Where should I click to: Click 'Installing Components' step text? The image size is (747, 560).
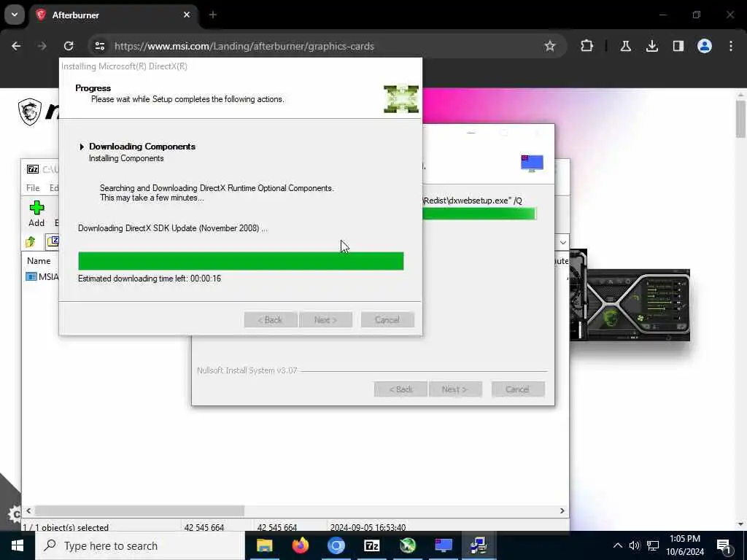(x=126, y=158)
